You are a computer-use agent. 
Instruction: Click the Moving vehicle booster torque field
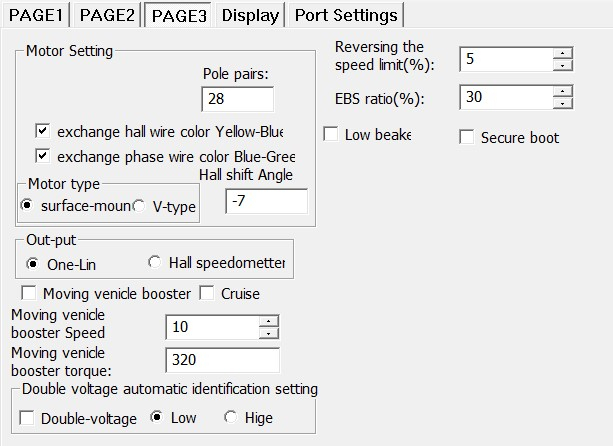coord(222,360)
